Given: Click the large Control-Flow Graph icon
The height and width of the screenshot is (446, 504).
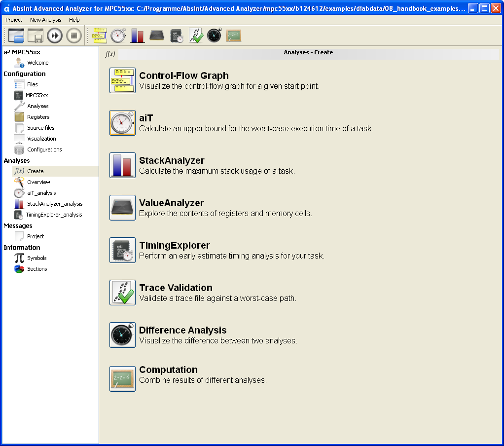Looking at the screenshot, I should 122,80.
